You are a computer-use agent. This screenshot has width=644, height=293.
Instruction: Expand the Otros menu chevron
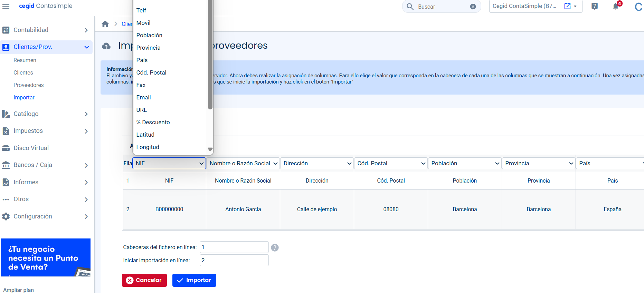(86, 199)
